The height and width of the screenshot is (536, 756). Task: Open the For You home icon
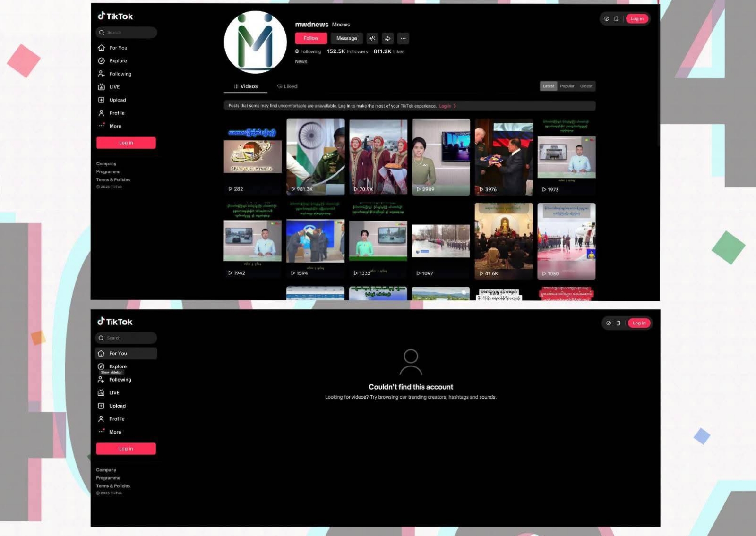pos(102,48)
